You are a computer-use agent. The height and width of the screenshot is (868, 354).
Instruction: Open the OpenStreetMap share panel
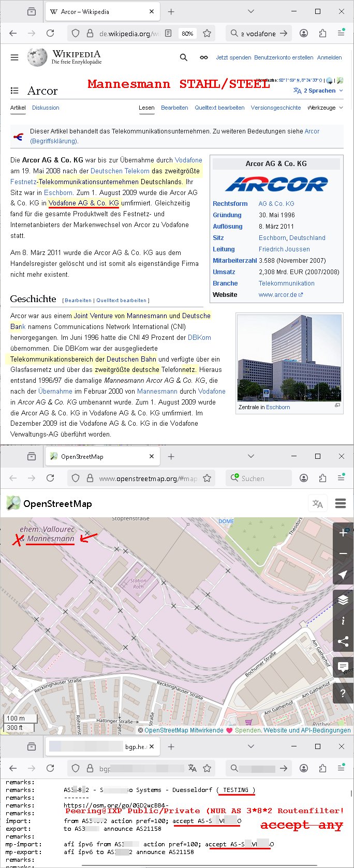click(343, 642)
